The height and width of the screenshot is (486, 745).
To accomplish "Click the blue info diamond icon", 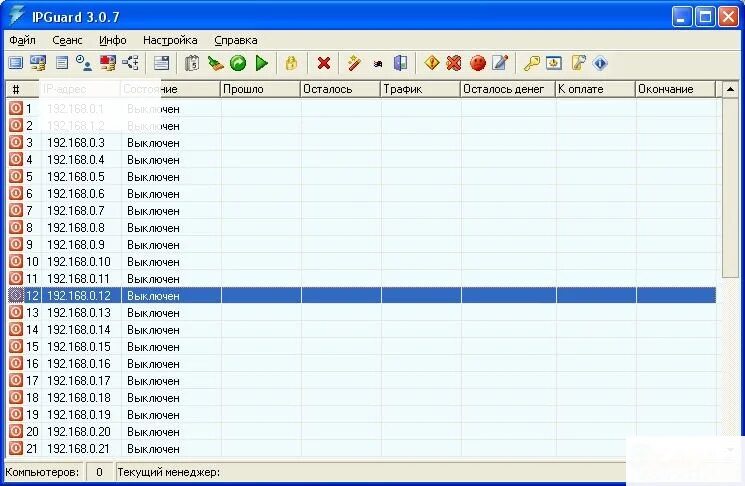I will [600, 63].
